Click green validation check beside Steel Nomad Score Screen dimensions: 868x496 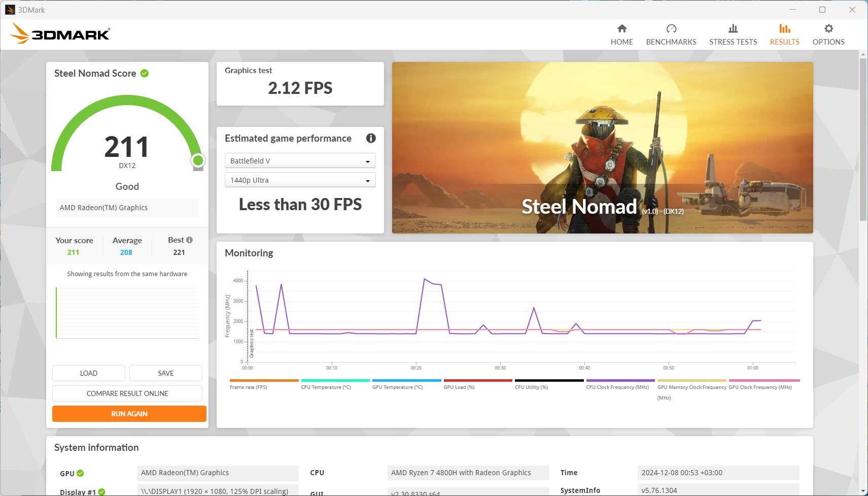coord(145,74)
